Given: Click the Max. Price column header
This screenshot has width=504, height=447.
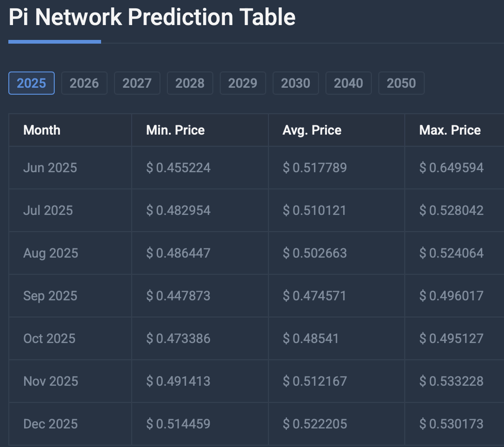Looking at the screenshot, I should point(450,130).
